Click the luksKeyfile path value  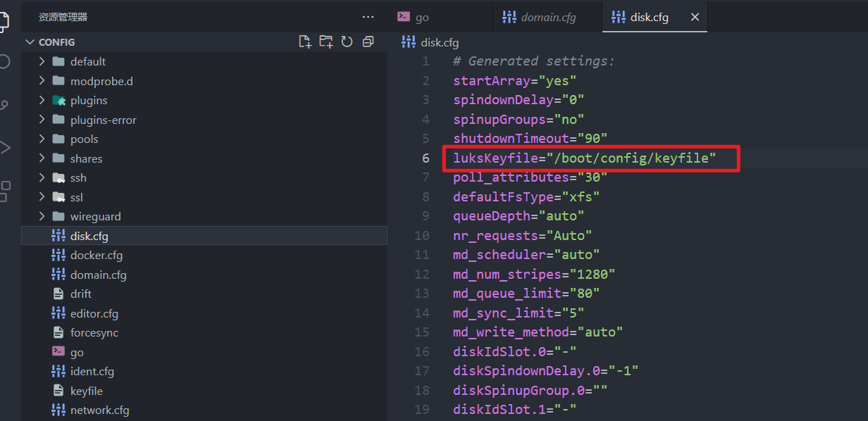(x=631, y=158)
